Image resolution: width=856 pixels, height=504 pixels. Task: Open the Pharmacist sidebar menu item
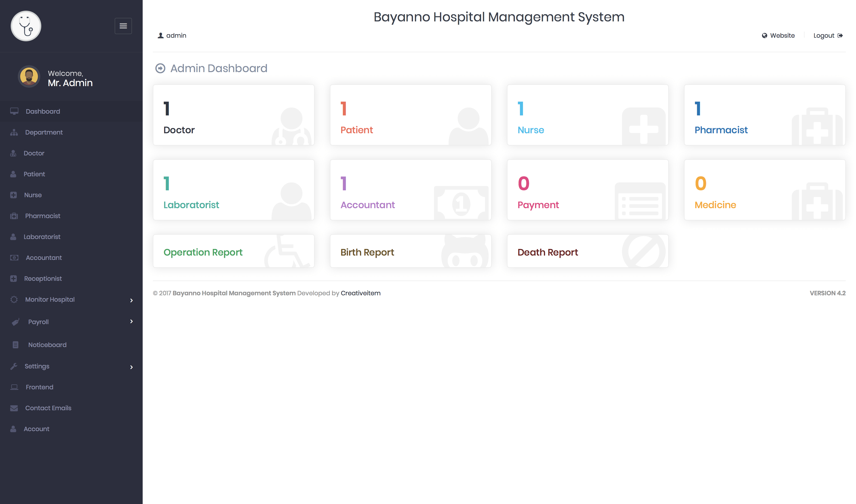pos(43,216)
